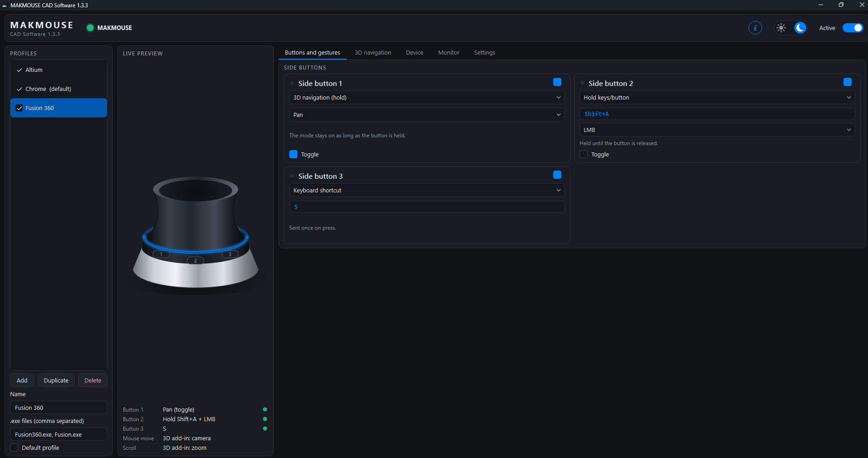Open the 3D navigation (hold) dropdown
Screen dimensions: 868x458
point(427,97)
